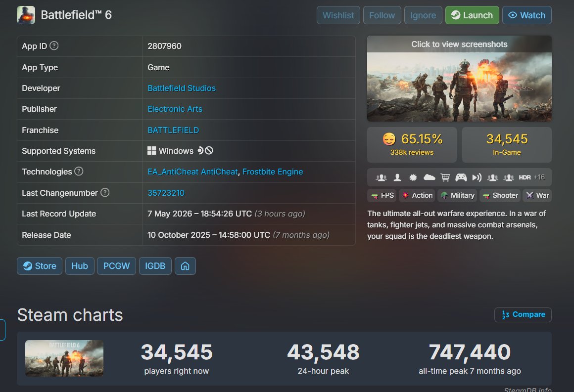Select the Shooter tag

(500, 195)
